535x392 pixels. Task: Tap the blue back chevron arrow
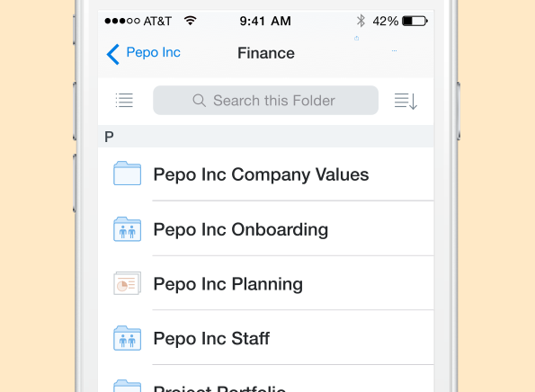tap(113, 54)
